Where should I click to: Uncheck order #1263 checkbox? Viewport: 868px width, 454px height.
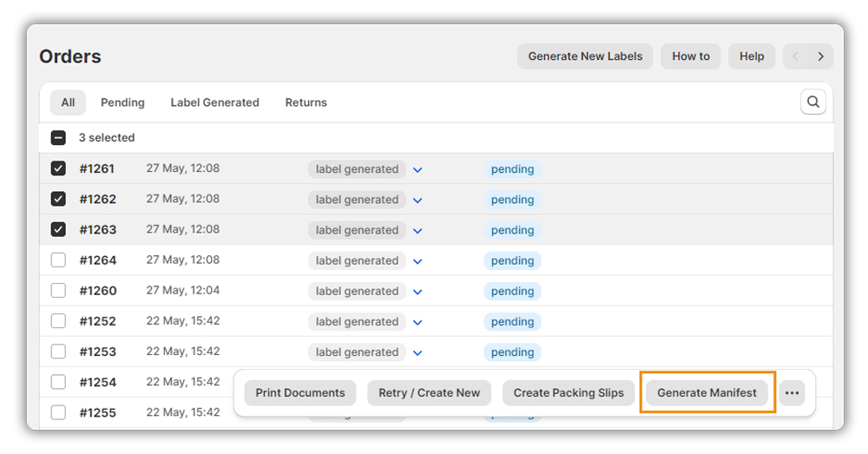click(x=58, y=229)
